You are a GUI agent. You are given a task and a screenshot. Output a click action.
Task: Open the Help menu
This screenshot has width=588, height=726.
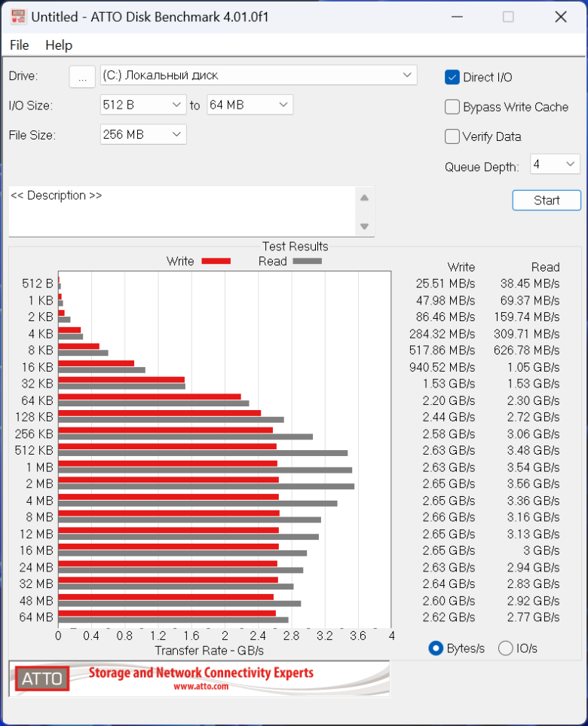(x=59, y=45)
